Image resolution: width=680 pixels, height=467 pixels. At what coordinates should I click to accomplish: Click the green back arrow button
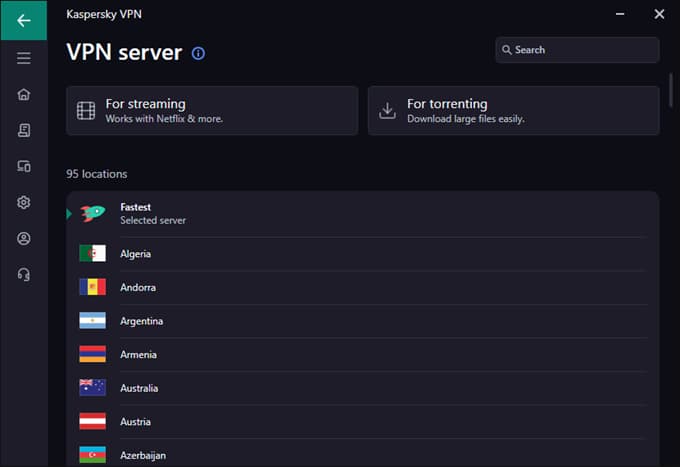tap(24, 20)
